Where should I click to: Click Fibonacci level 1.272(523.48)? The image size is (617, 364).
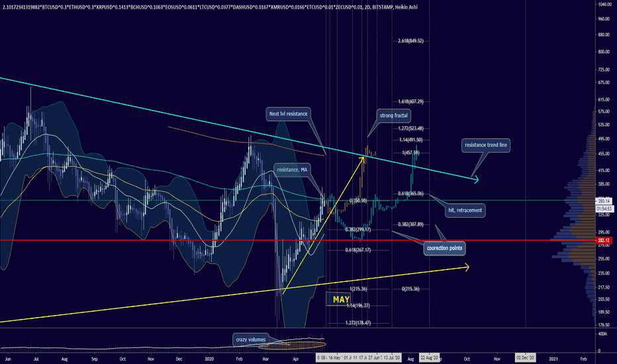(x=410, y=128)
